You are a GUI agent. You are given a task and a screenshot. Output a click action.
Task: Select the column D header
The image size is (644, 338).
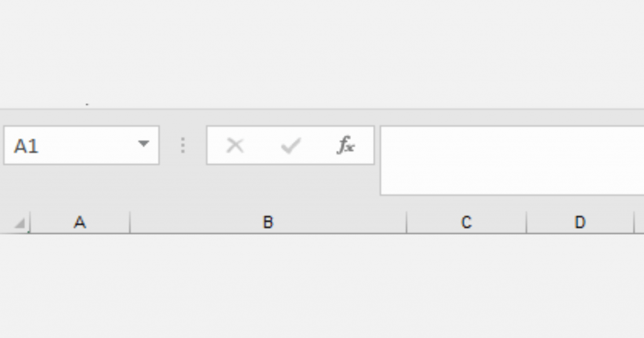click(579, 222)
